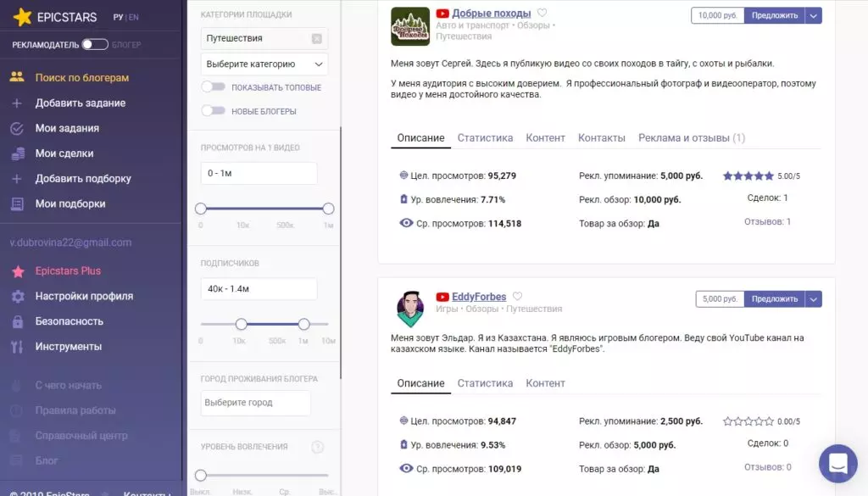Click the gear icon for Настройки профиля
Viewport: 868px width, 496px height.
[x=18, y=296]
